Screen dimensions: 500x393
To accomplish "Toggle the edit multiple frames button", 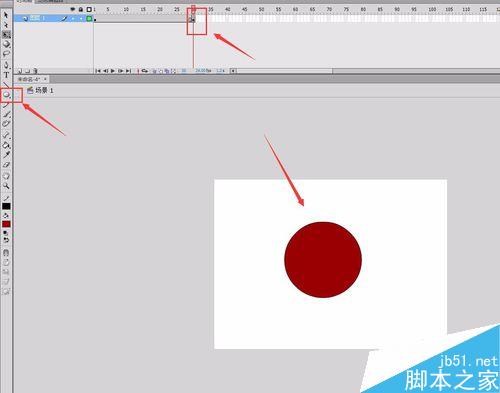I will [167, 71].
